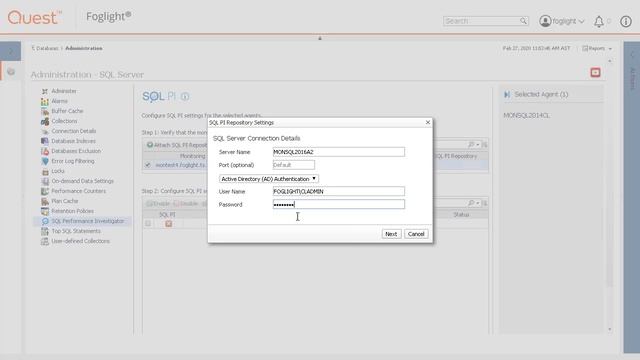The height and width of the screenshot is (360, 640).
Task: Open the notifications bell
Action: click(x=598, y=21)
